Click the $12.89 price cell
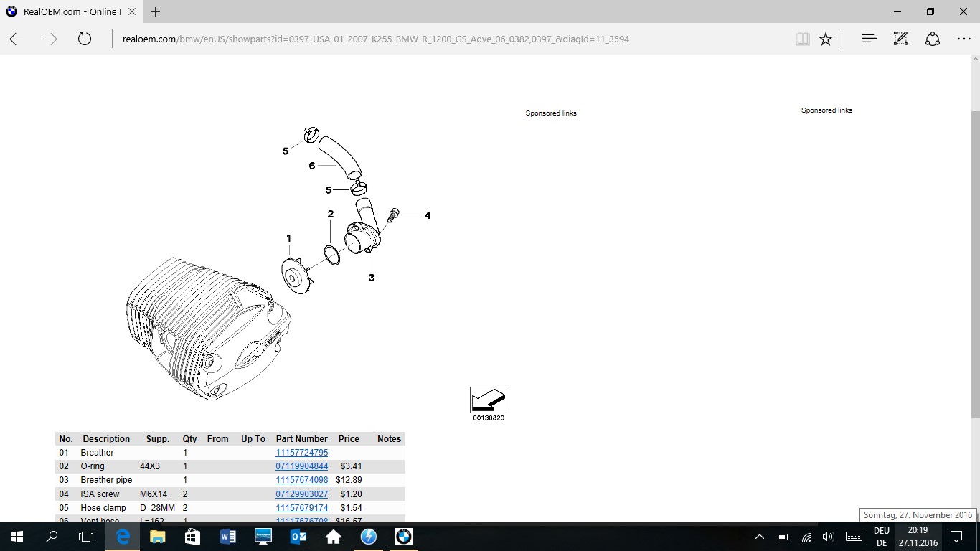The height and width of the screenshot is (551, 980). (x=349, y=480)
